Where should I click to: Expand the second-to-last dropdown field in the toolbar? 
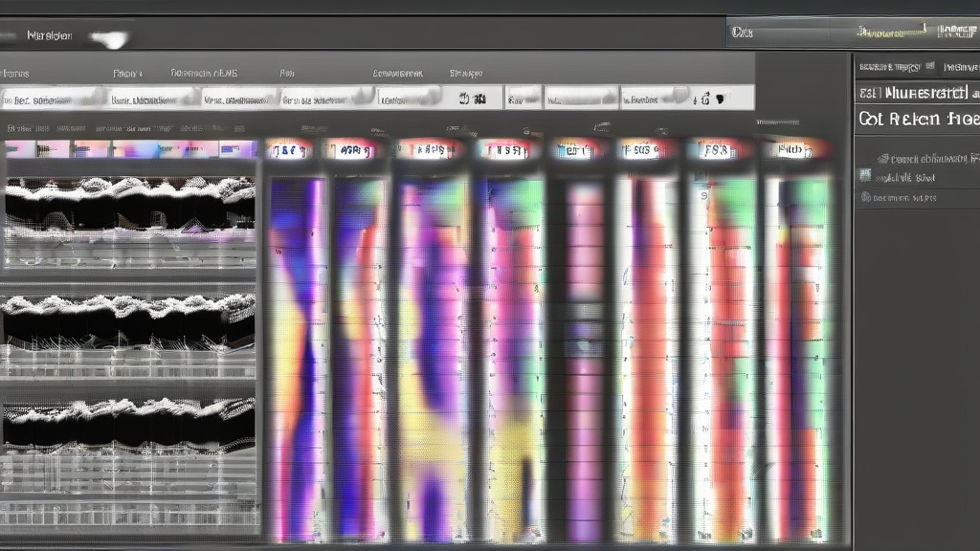[x=581, y=98]
